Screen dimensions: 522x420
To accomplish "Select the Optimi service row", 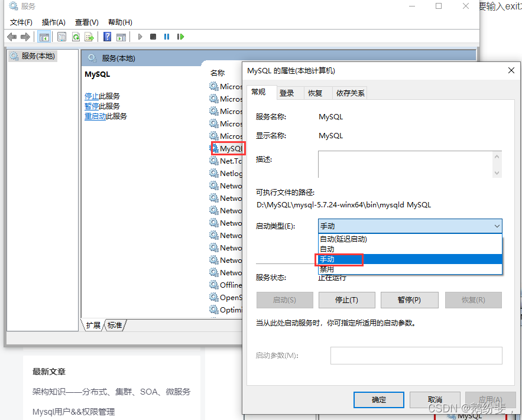I will click(x=226, y=310).
